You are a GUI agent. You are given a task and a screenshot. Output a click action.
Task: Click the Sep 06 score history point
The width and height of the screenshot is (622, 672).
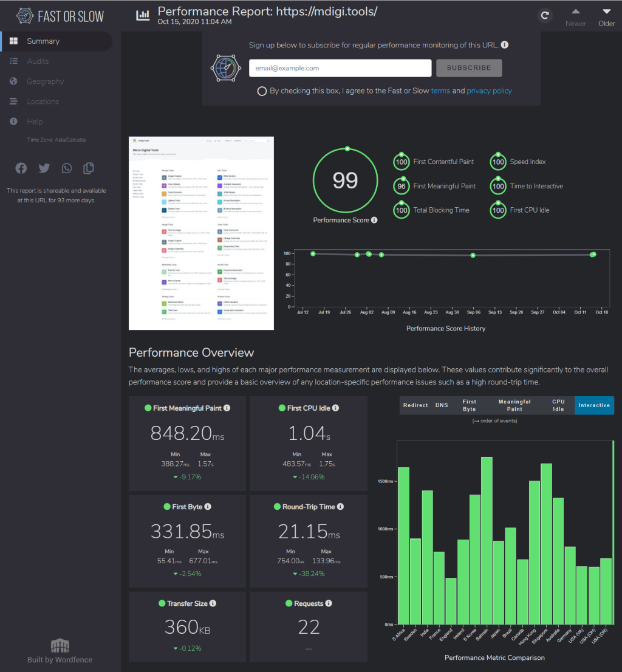(x=473, y=255)
